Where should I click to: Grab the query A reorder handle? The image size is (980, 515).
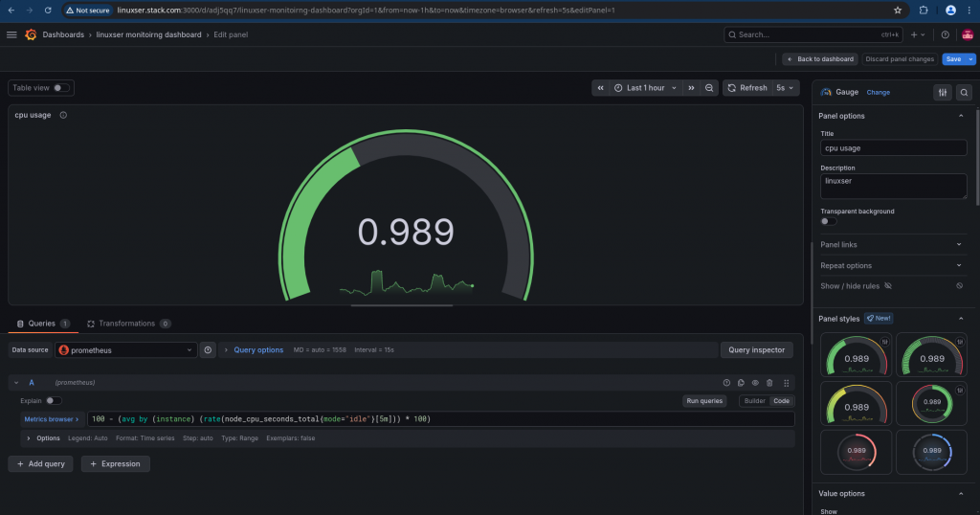pos(787,383)
